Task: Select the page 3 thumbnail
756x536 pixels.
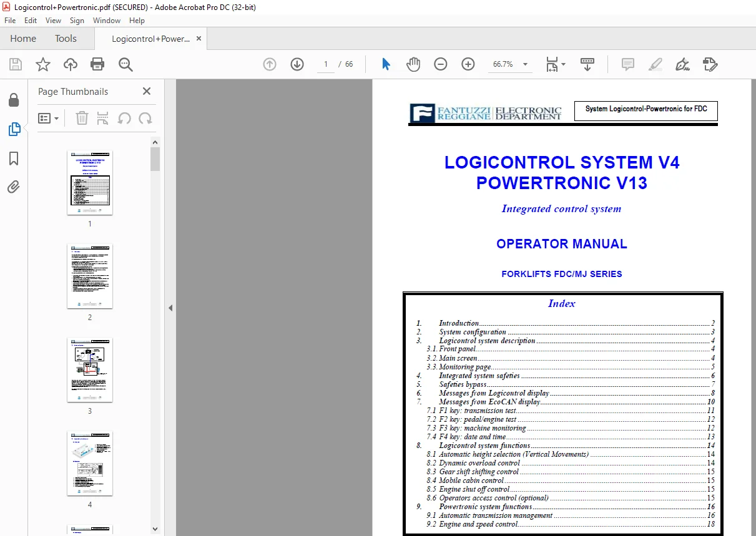Action: (90, 371)
